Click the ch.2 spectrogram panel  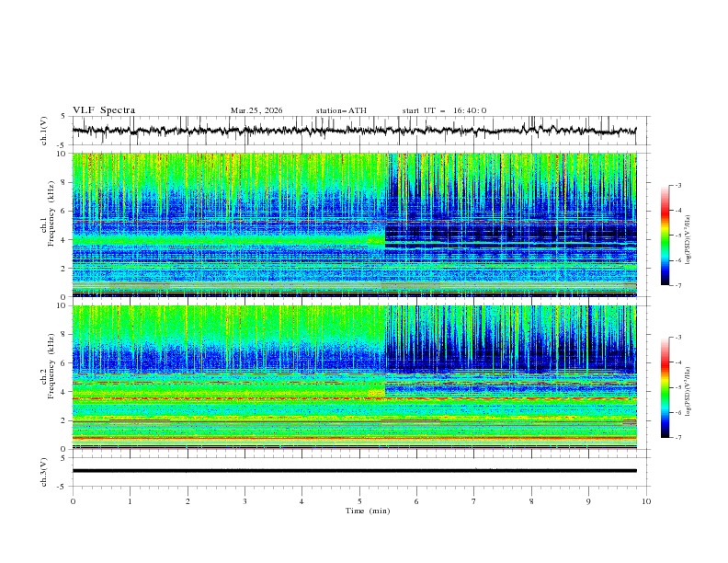click(354, 377)
